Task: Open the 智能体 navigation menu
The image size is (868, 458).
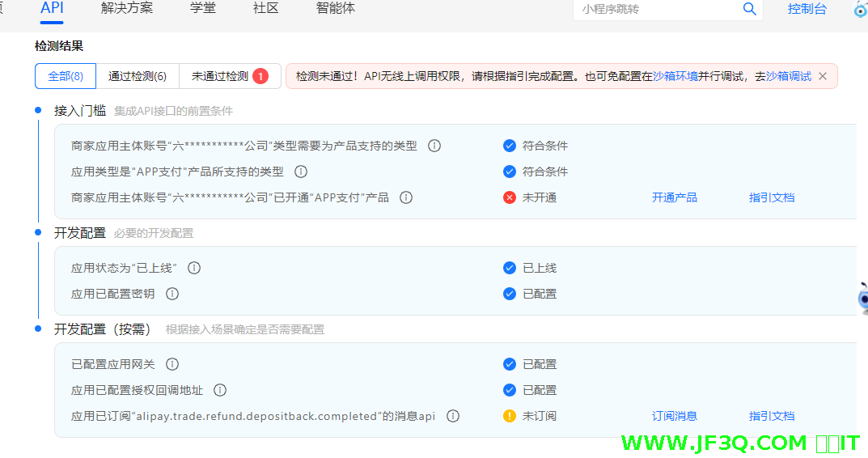Action: [336, 8]
